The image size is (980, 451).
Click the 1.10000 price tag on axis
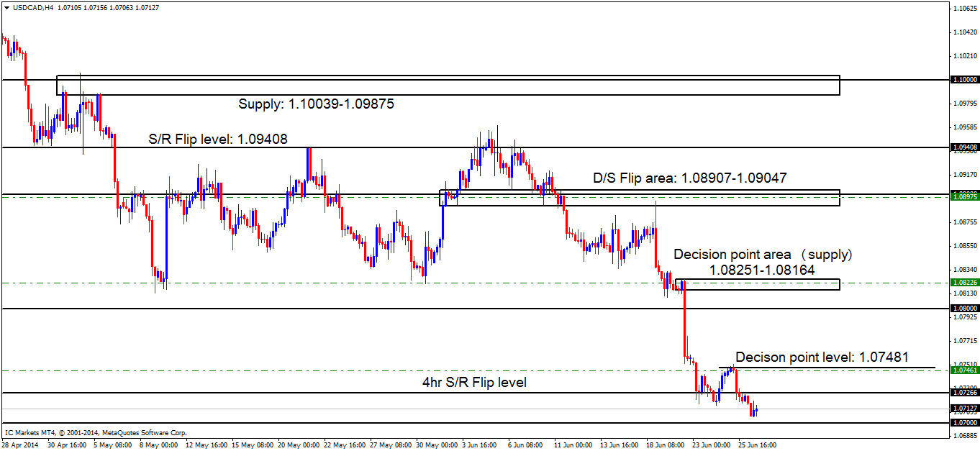(x=964, y=79)
